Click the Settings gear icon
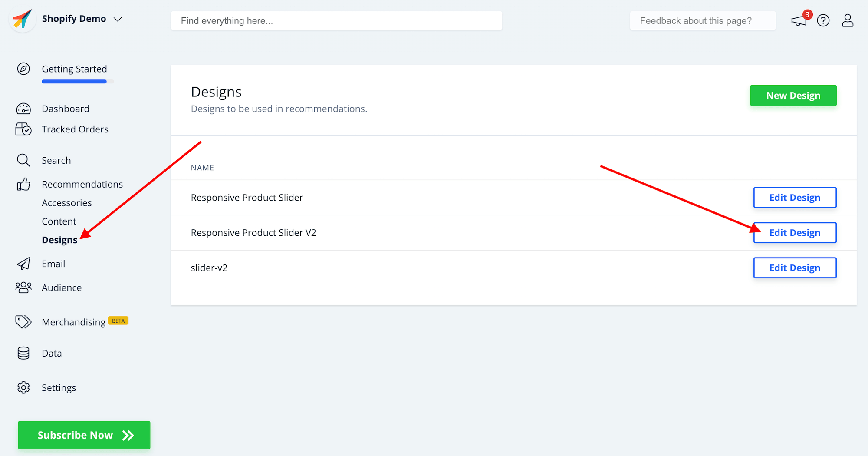Image resolution: width=868 pixels, height=456 pixels. (23, 387)
